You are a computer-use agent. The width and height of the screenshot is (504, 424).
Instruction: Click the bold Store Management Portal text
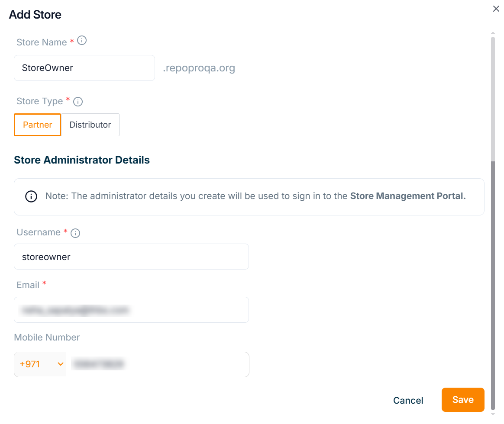(407, 196)
